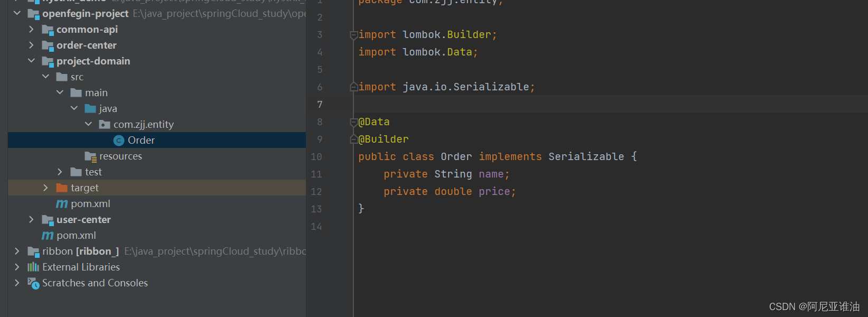Collapse the src folder chevron
Viewport: 868px width, 317px height.
pos(45,77)
